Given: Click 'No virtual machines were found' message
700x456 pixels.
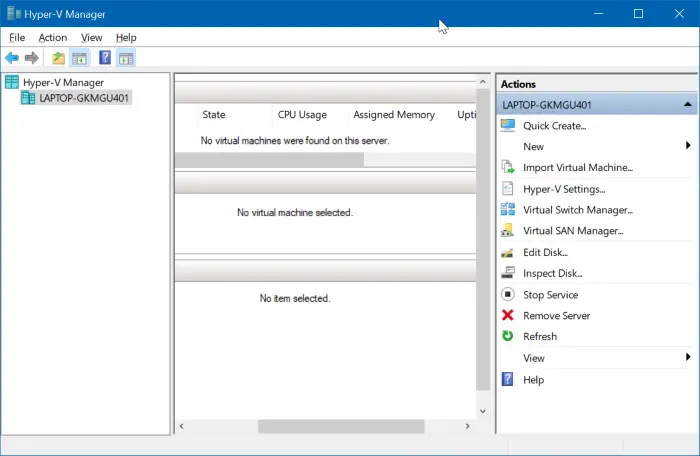Looking at the screenshot, I should (x=295, y=141).
